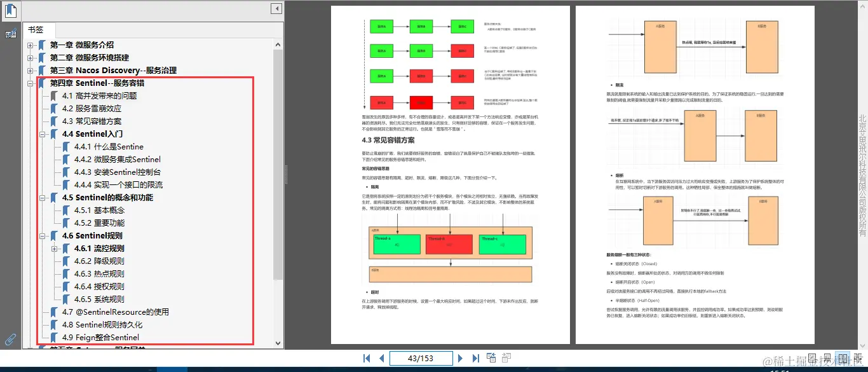Open bookmark 4.6.3 热点规则

pos(99,274)
